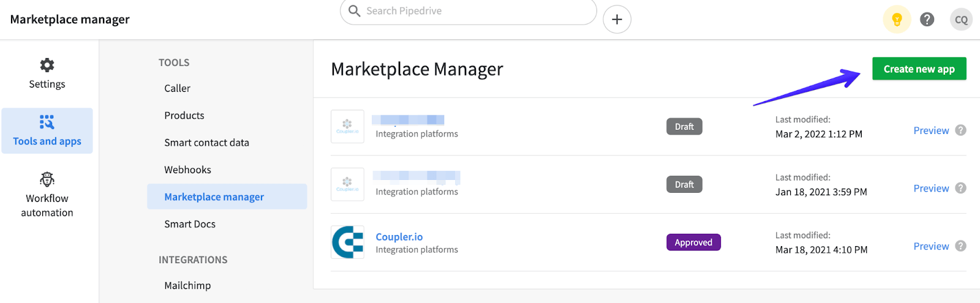Select Marketplace manager menu item
Image resolution: width=980 pixels, height=303 pixels.
coord(227,196)
